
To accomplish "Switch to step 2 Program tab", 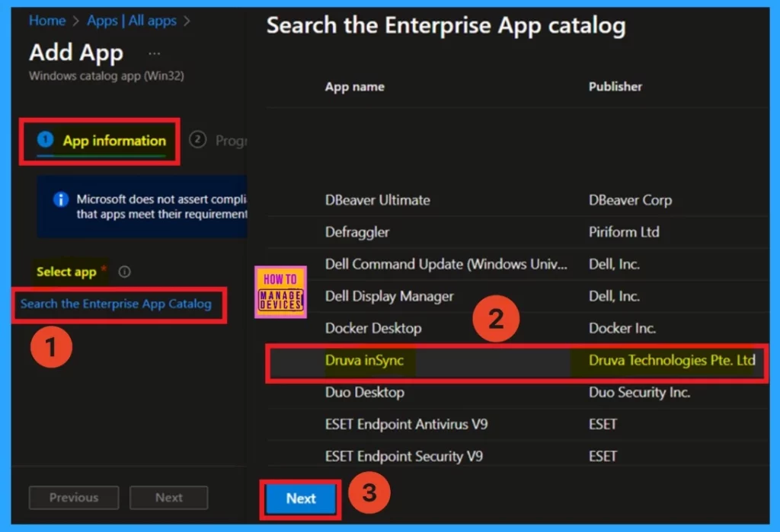I will pyautogui.click(x=218, y=140).
